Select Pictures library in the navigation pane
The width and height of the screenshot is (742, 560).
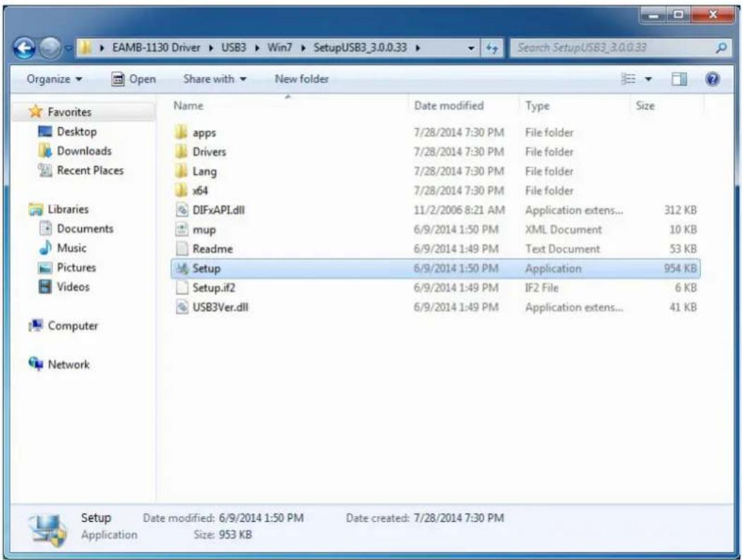76,268
